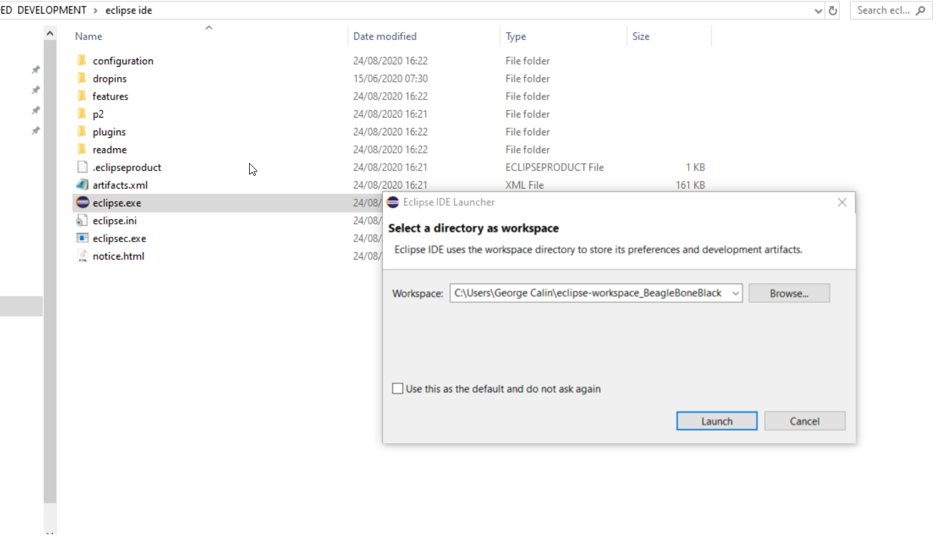Select the 'artifacts.xml' file name

120,185
